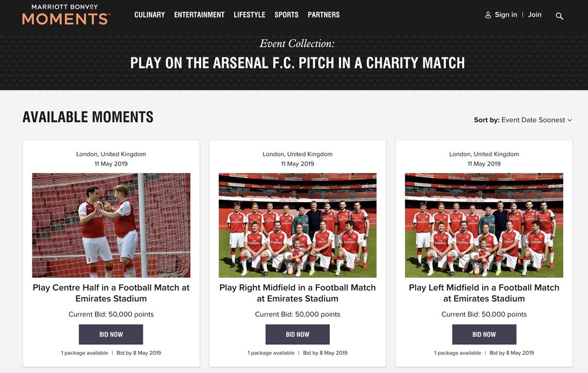This screenshot has width=588, height=373.
Task: Open the Partners menu
Action: 323,15
